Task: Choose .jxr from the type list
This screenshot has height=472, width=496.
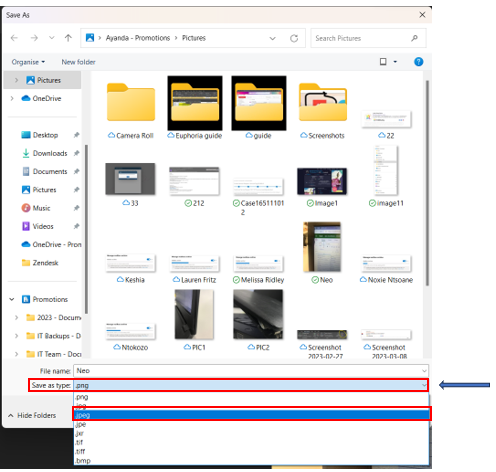Action: point(251,433)
